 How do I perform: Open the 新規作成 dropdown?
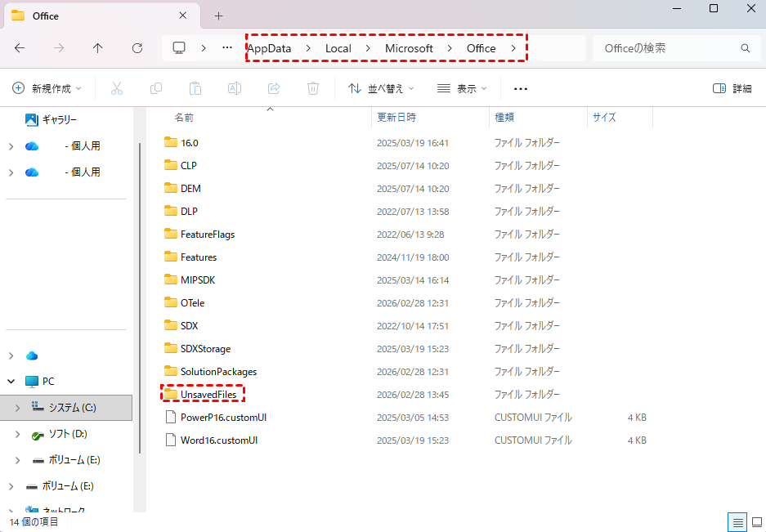(48, 88)
